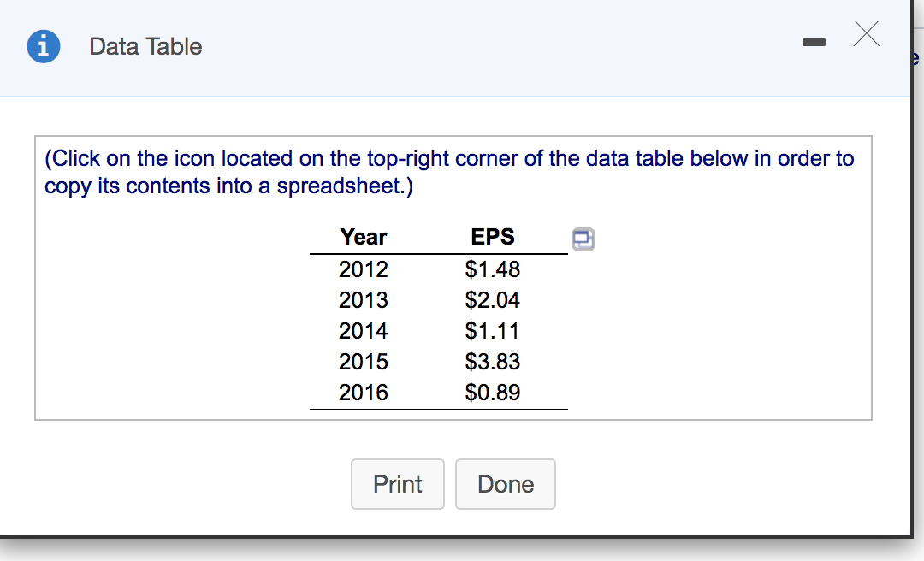Click the 2012 year cell
Image resolution: width=924 pixels, height=561 pixels.
click(x=364, y=269)
